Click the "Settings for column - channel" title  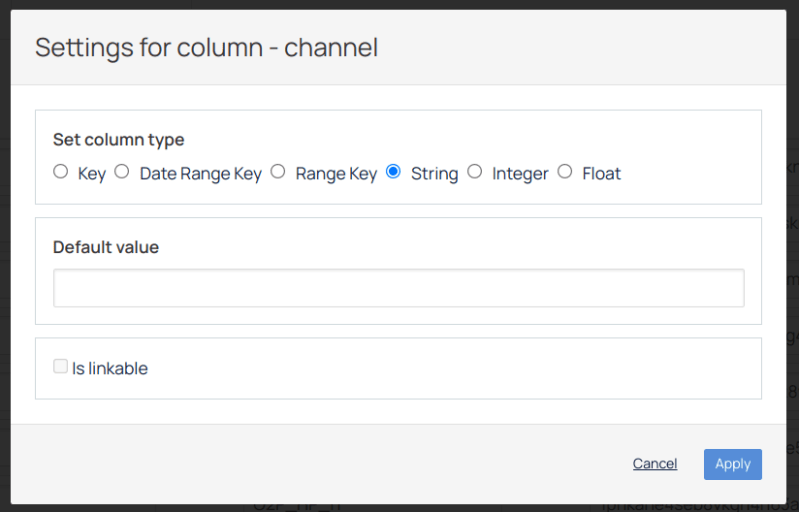coord(206,47)
